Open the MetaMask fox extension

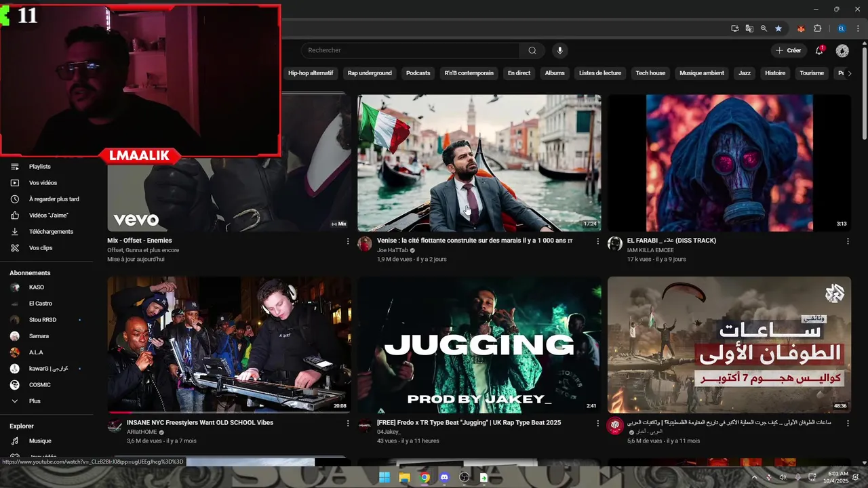[x=801, y=28]
